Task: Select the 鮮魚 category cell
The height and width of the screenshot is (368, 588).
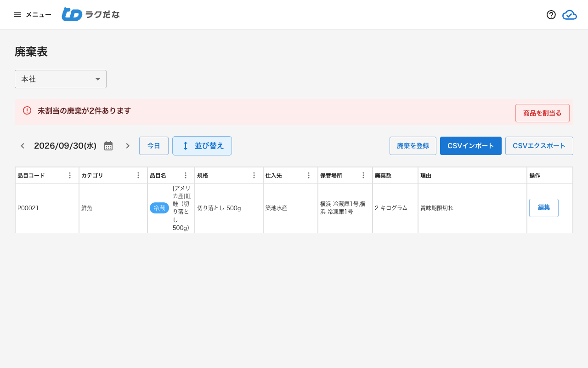Action: [x=113, y=208]
